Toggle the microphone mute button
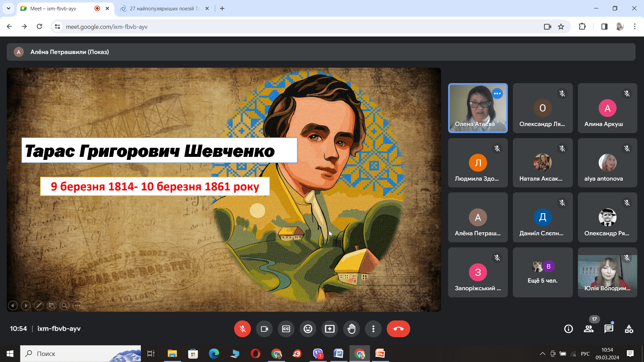The image size is (644, 362). [242, 329]
